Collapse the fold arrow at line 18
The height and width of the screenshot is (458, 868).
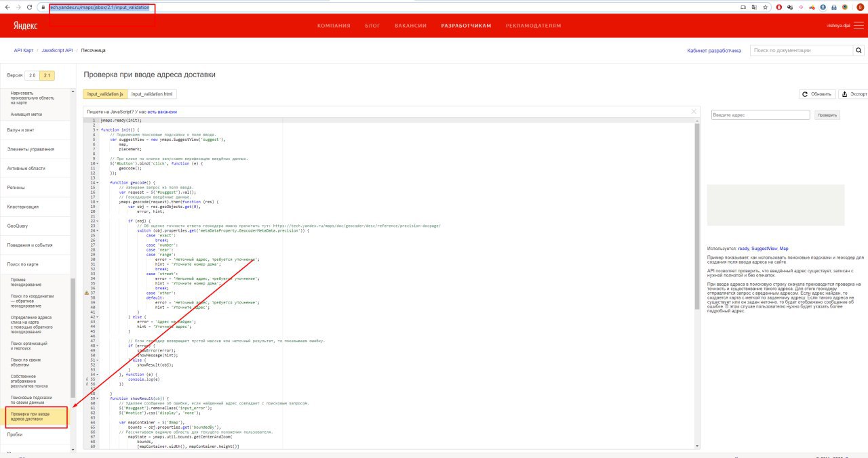97,201
